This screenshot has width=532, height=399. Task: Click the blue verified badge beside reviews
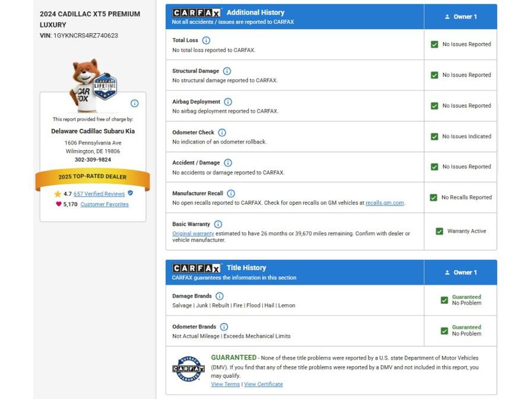tap(131, 193)
